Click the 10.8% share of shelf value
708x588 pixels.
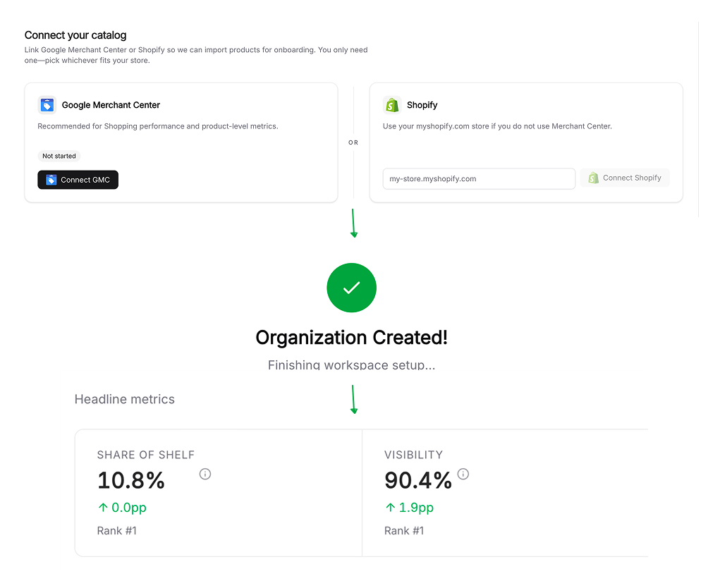click(131, 480)
